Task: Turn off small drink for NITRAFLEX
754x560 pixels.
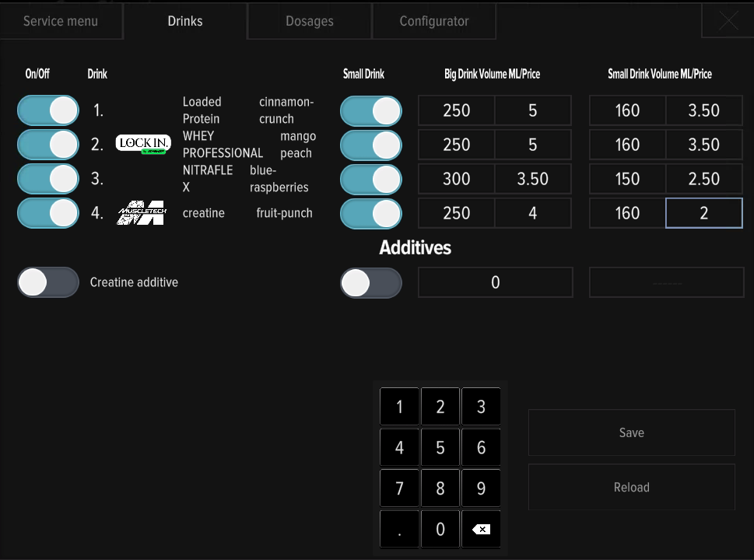Action: [370, 180]
